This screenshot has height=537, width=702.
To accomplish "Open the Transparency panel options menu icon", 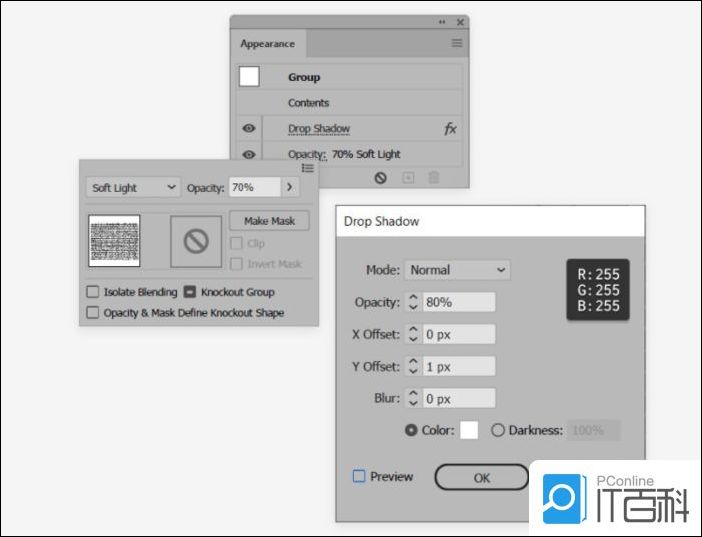I will tap(308, 168).
